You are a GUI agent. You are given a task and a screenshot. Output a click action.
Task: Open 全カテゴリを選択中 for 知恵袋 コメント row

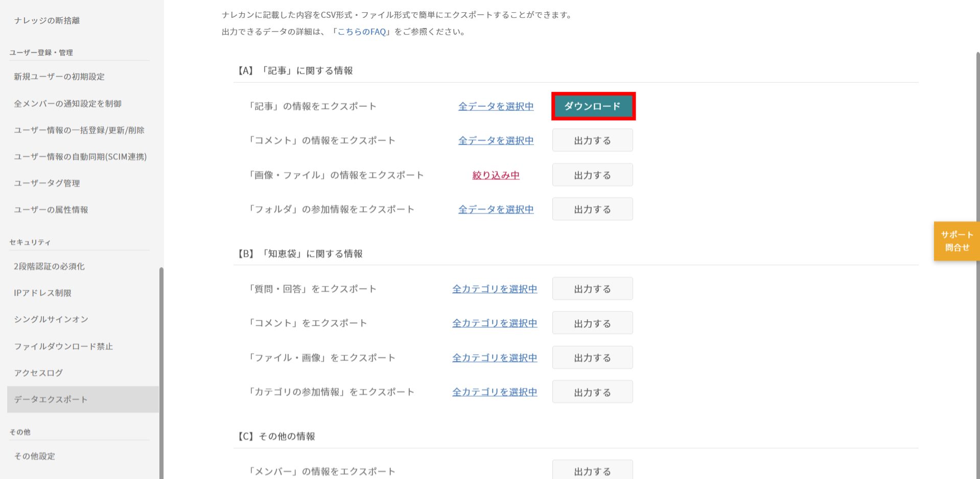pyautogui.click(x=495, y=323)
